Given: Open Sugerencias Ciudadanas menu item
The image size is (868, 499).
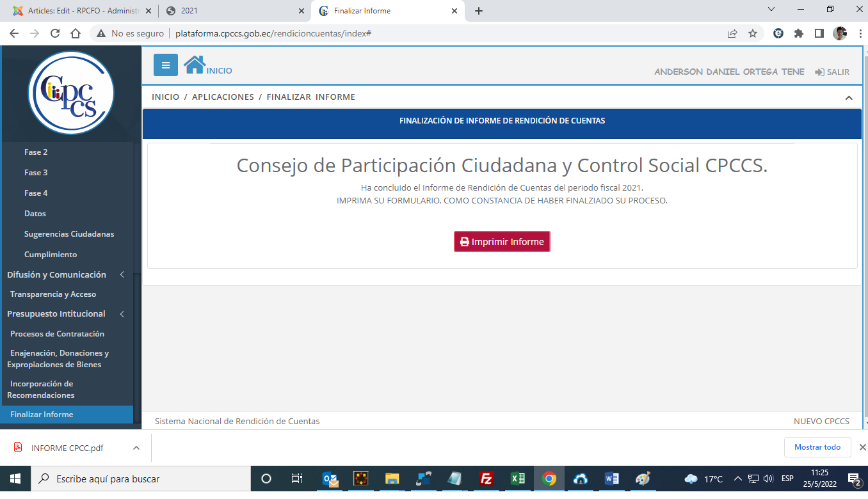Looking at the screenshot, I should [x=69, y=234].
